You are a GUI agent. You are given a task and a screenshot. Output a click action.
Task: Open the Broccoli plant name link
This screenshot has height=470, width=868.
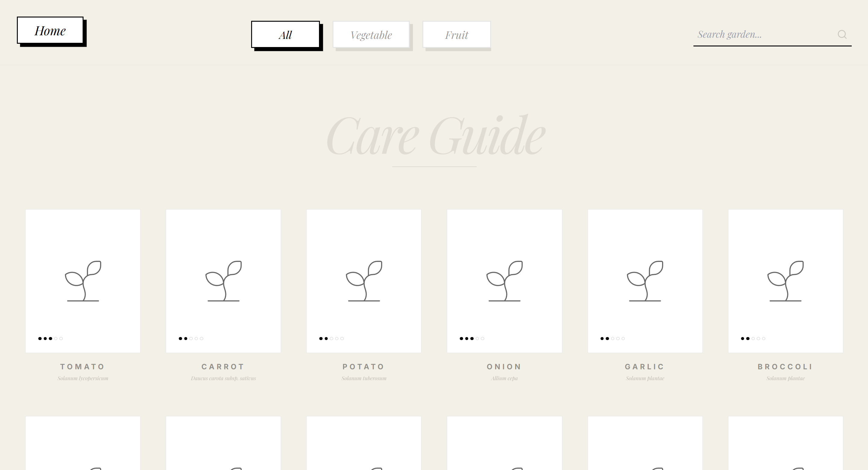coord(785,367)
